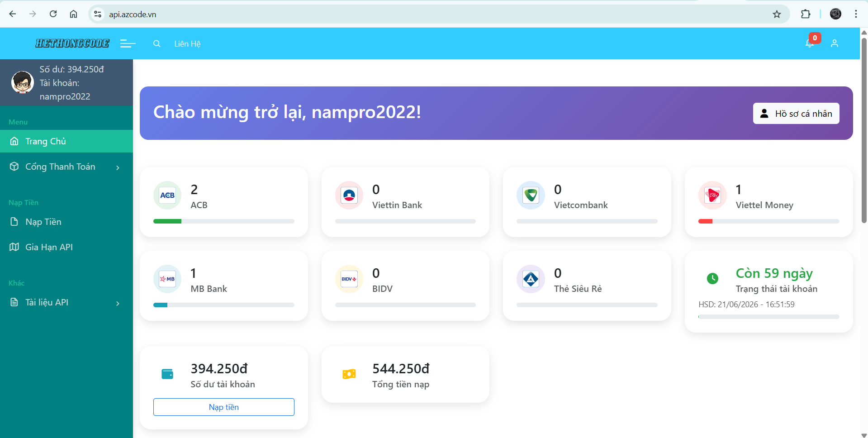Viewport: 868px width, 438px height.
Task: Open the notification bell
Action: (x=810, y=43)
